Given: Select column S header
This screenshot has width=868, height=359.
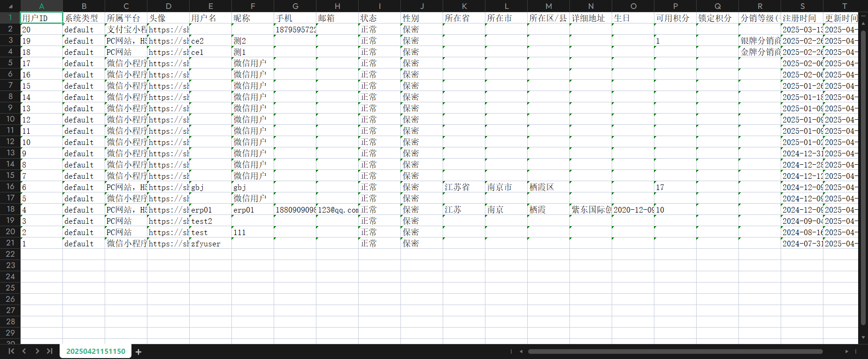Looking at the screenshot, I should pyautogui.click(x=802, y=6).
